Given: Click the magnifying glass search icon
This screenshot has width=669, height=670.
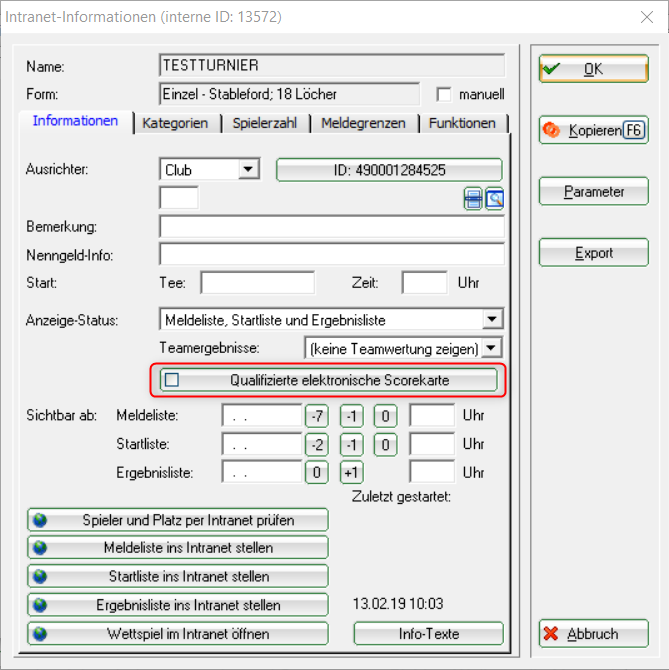Looking at the screenshot, I should point(494,199).
